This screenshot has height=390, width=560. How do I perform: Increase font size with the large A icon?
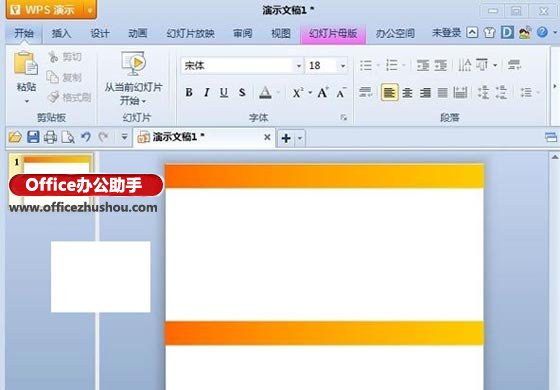[322, 93]
